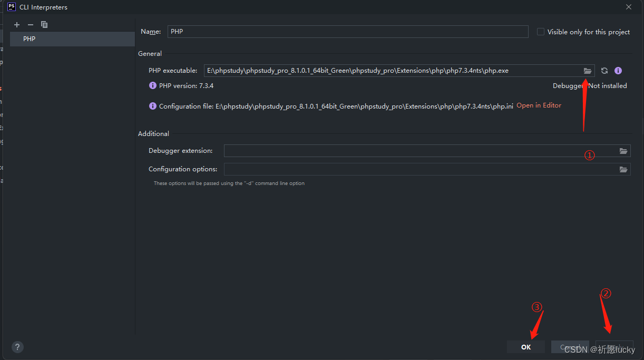
Task: Confirm with the OK button
Action: pyautogui.click(x=526, y=347)
